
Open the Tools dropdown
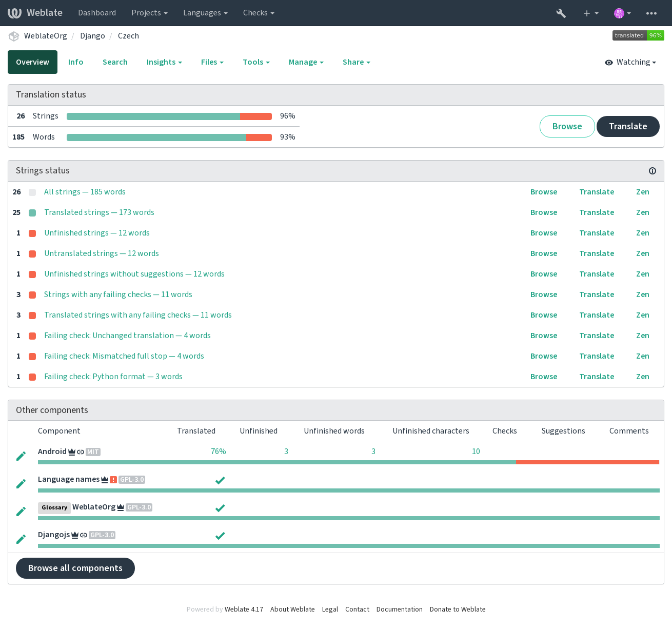[x=256, y=62]
